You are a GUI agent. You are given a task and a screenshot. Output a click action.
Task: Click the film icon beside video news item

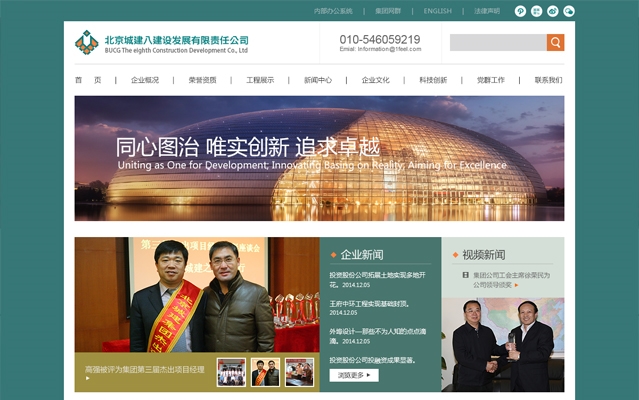[465, 275]
